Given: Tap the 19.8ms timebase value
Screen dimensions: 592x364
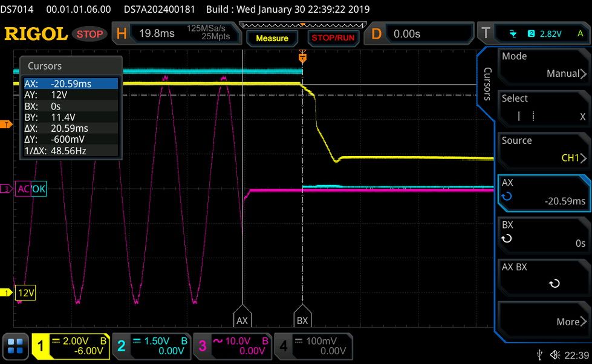Looking at the screenshot, I should (157, 34).
